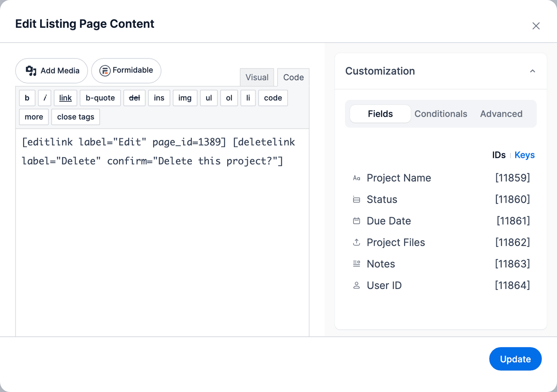Viewport: 557px width, 392px height.
Task: Insert italic tag with i button
Action: tap(45, 98)
